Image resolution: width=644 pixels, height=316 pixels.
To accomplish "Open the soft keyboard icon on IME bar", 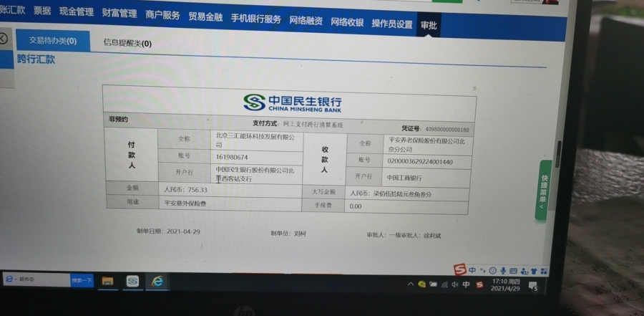I will [513, 271].
